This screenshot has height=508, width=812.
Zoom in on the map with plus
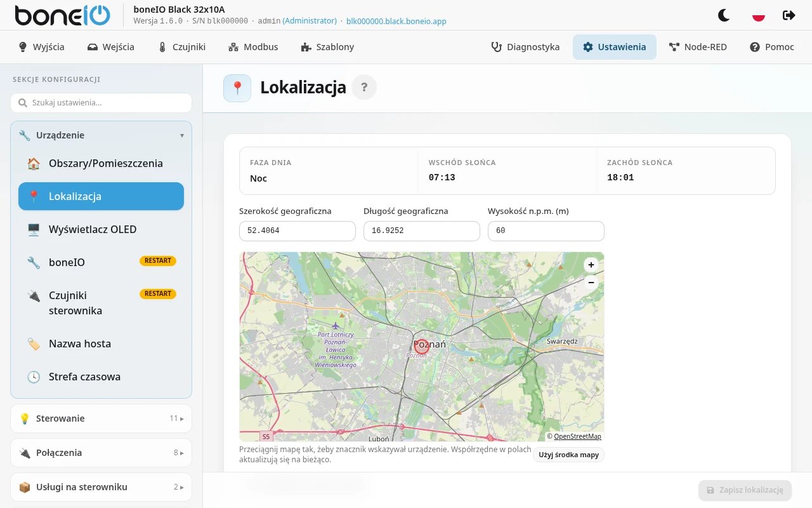[591, 265]
